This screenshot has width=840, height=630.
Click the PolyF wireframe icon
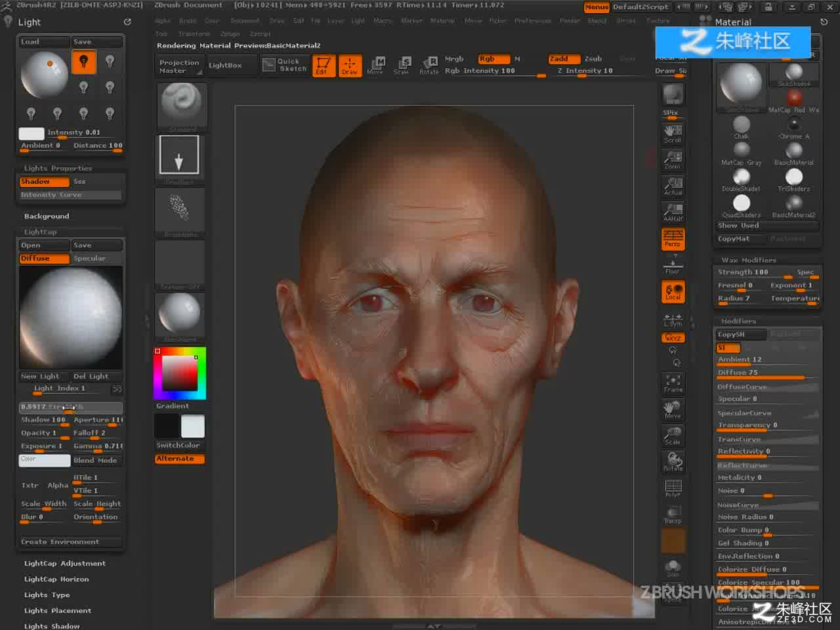(673, 488)
